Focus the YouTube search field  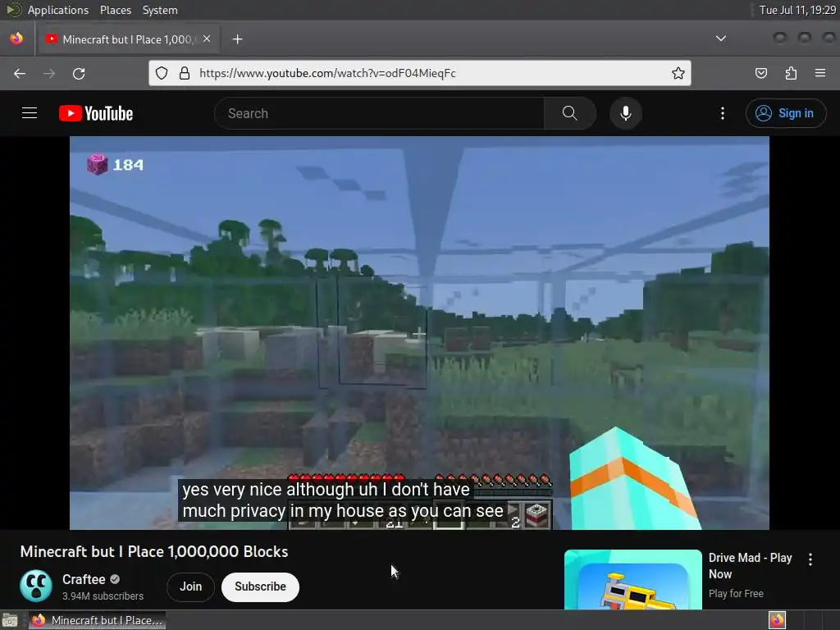tap(379, 113)
